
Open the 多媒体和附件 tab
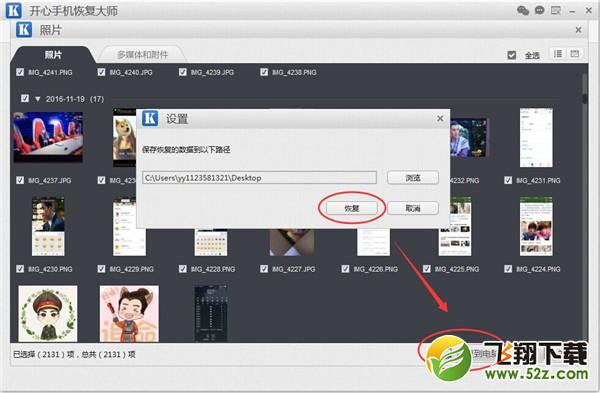click(x=142, y=55)
